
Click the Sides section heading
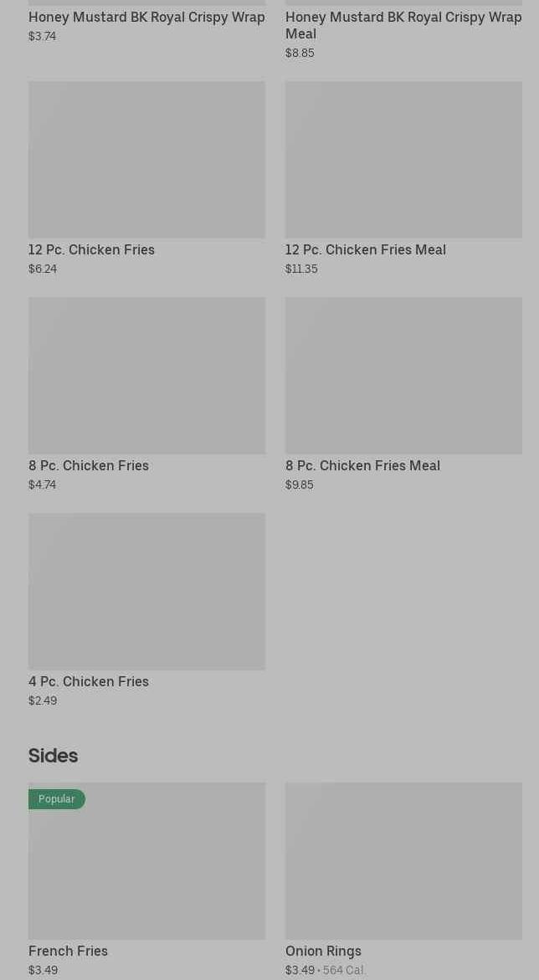[x=53, y=756]
